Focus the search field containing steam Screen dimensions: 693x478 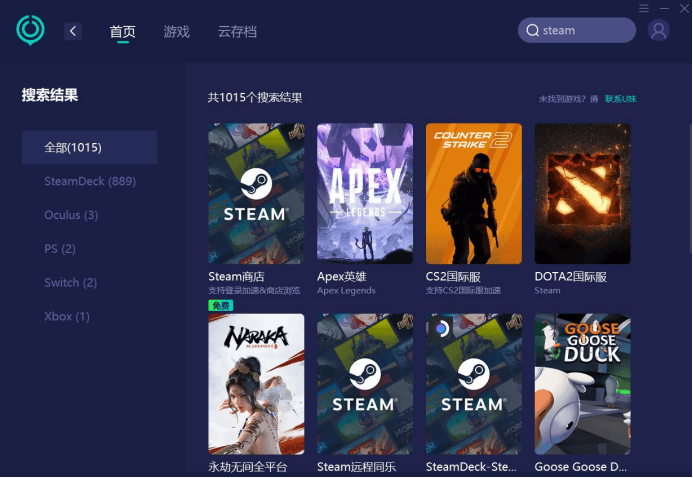pos(577,30)
